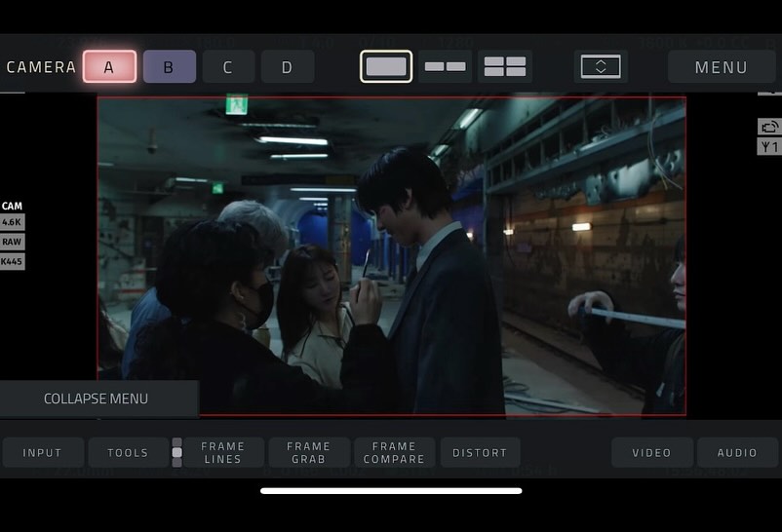Switch to camera D
Image resolution: width=782 pixels, height=532 pixels.
pyautogui.click(x=288, y=66)
